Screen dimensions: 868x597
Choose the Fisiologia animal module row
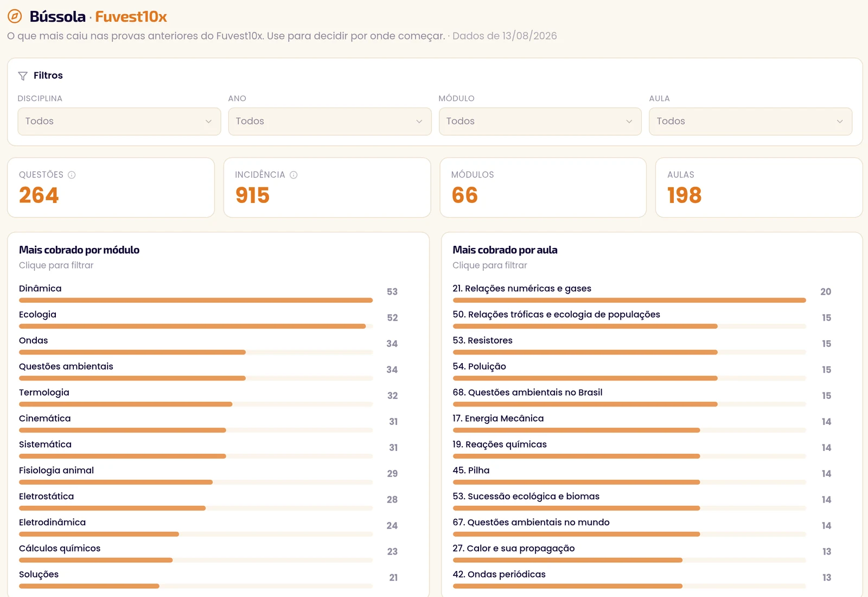click(208, 475)
